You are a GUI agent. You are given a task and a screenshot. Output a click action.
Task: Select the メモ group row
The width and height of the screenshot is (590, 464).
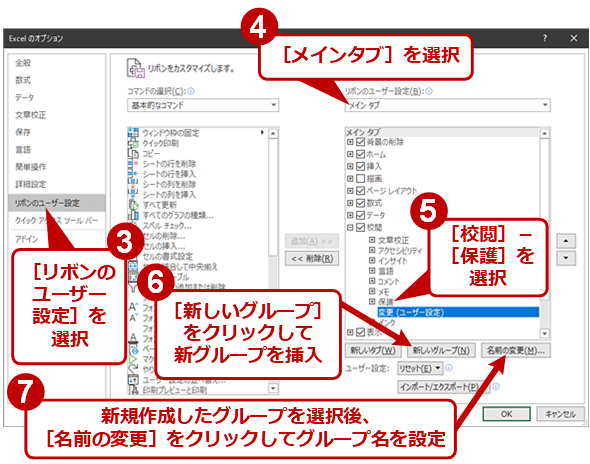[384, 292]
